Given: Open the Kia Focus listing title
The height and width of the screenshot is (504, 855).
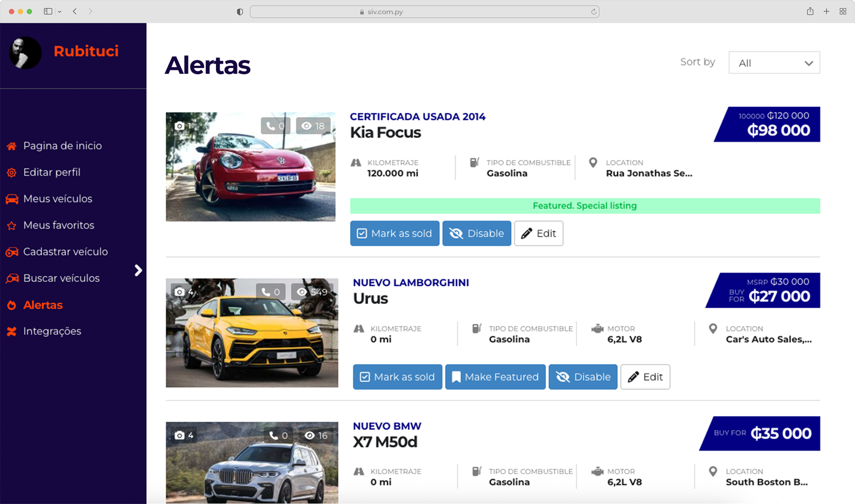Looking at the screenshot, I should tap(385, 133).
